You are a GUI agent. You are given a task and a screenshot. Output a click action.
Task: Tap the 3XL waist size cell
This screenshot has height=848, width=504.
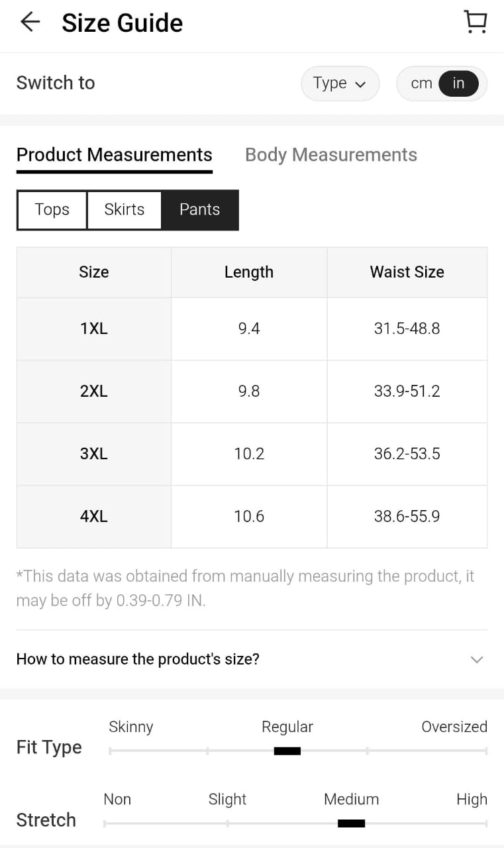coord(407,454)
